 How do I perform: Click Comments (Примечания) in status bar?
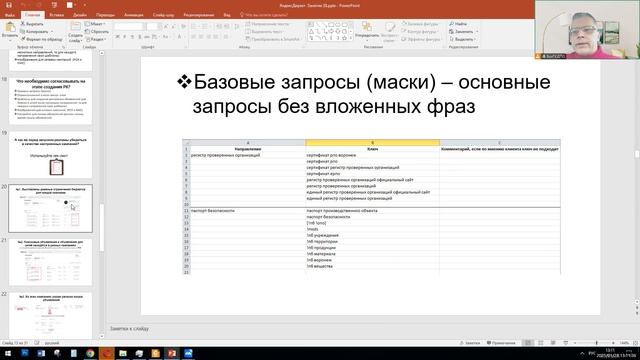[x=501, y=343]
